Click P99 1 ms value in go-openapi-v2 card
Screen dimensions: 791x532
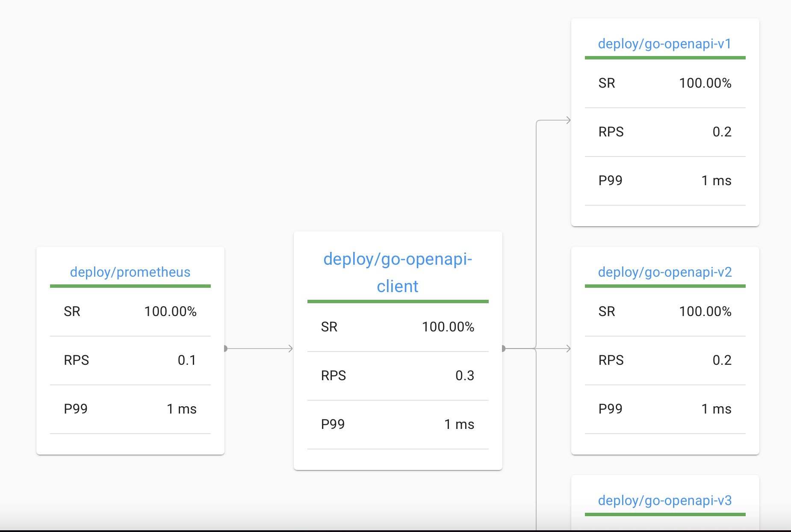(x=717, y=409)
